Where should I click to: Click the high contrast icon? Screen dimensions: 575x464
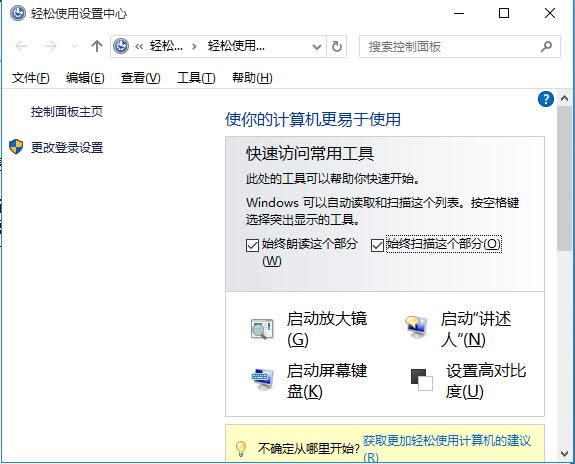coord(422,380)
